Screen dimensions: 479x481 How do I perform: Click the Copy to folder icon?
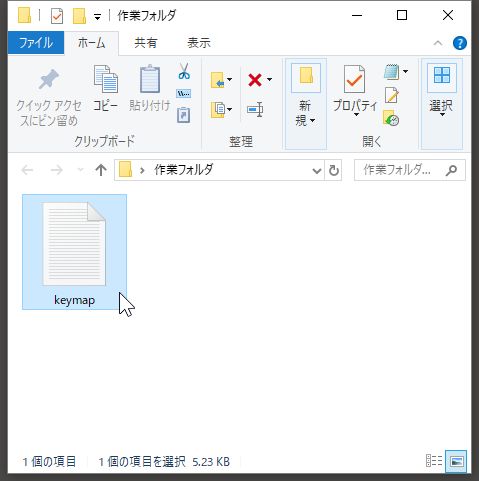coord(218,109)
